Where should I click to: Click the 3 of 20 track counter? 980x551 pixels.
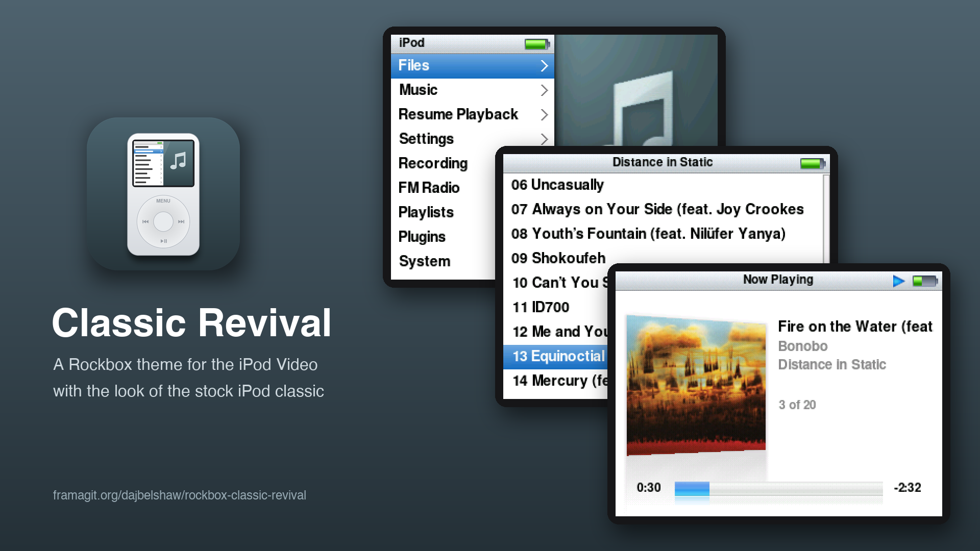tap(797, 405)
